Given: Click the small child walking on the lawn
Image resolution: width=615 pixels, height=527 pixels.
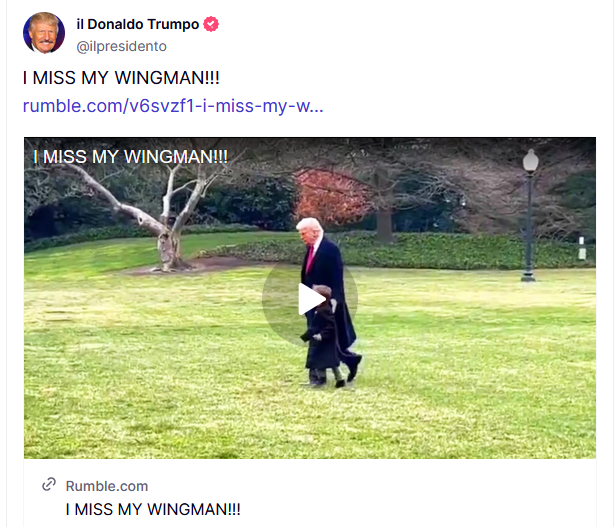Looking at the screenshot, I should pos(322,336).
